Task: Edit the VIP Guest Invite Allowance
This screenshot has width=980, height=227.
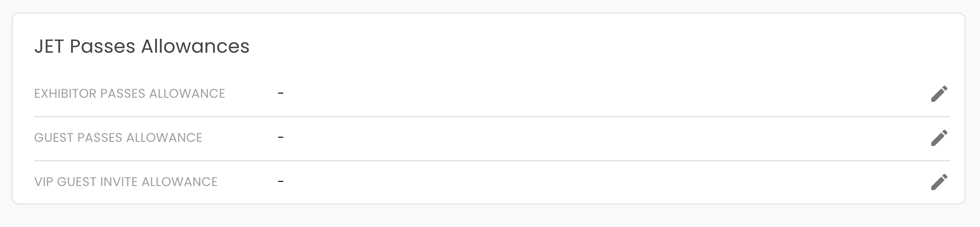Action: [x=939, y=182]
